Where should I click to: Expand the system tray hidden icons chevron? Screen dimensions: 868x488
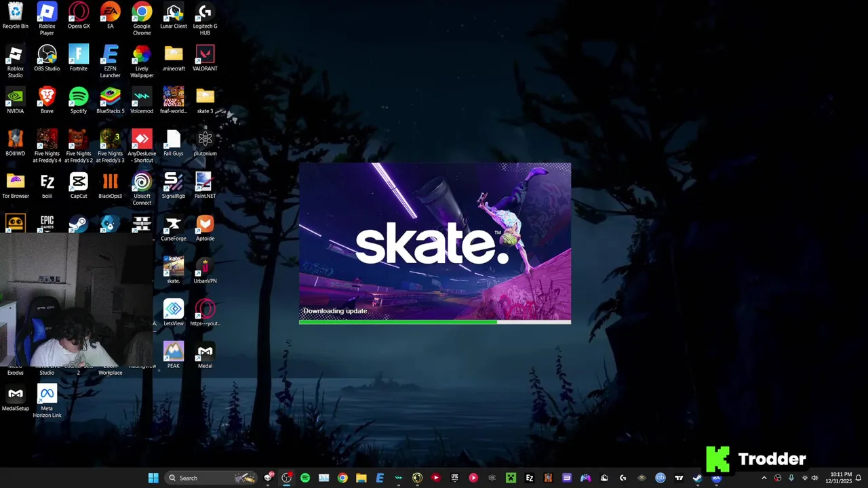[x=764, y=478]
